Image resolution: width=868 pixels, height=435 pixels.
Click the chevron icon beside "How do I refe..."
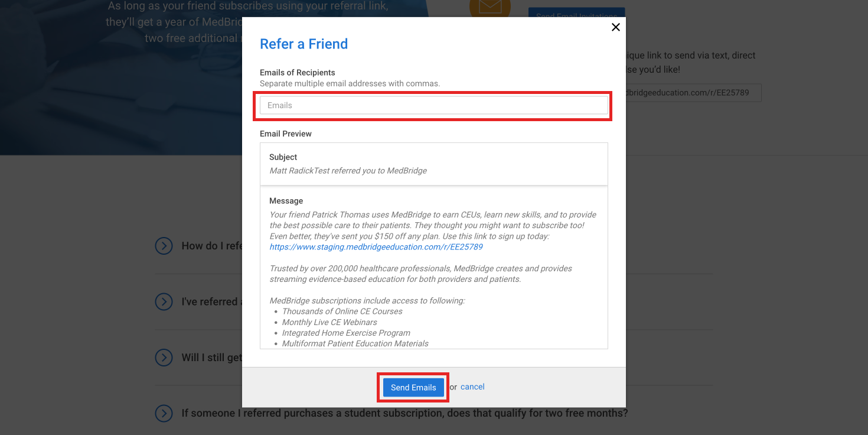(x=164, y=246)
